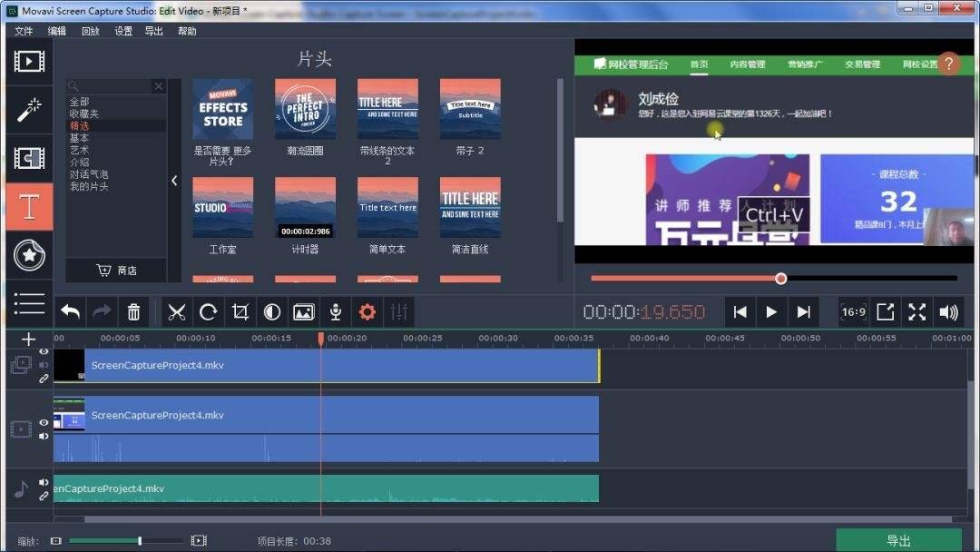980x552 pixels.
Task: Click the scissors split tool
Action: pyautogui.click(x=177, y=312)
